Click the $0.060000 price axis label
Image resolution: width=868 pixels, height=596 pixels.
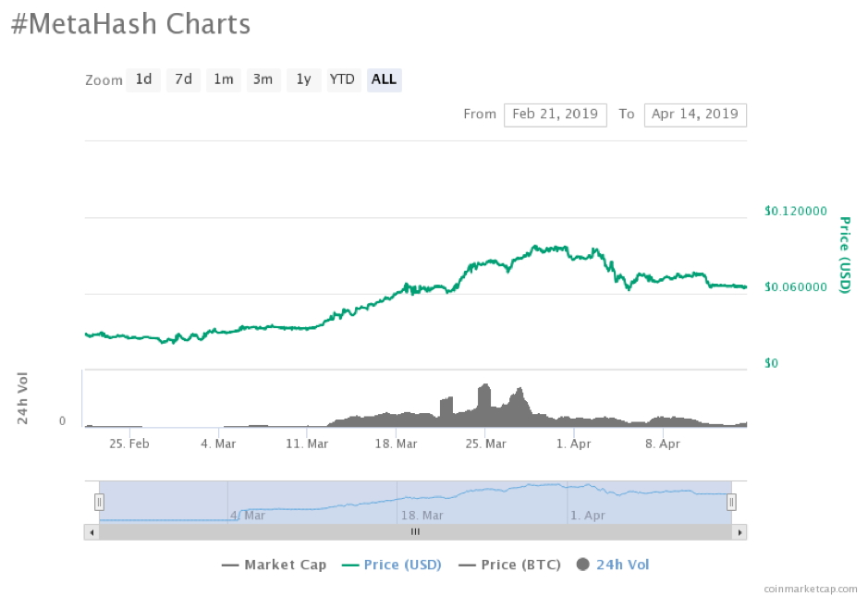[796, 286]
